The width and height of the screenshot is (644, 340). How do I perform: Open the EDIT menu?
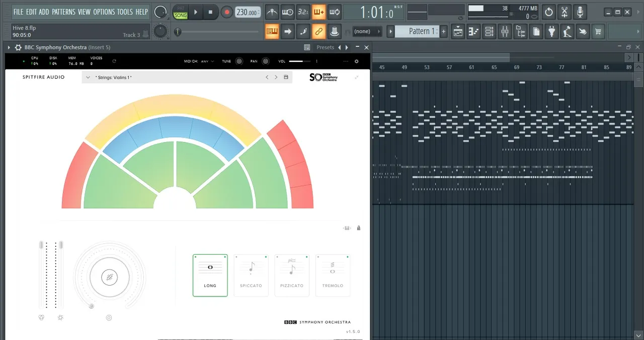31,12
